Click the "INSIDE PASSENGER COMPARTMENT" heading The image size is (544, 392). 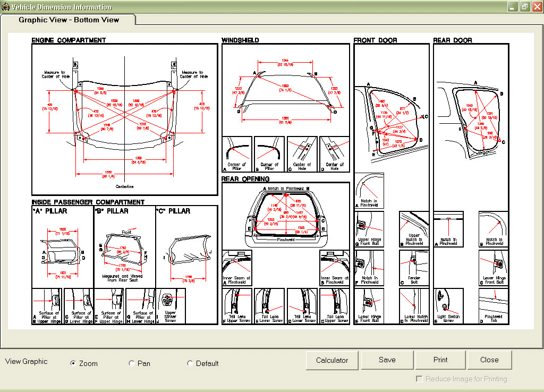88,202
